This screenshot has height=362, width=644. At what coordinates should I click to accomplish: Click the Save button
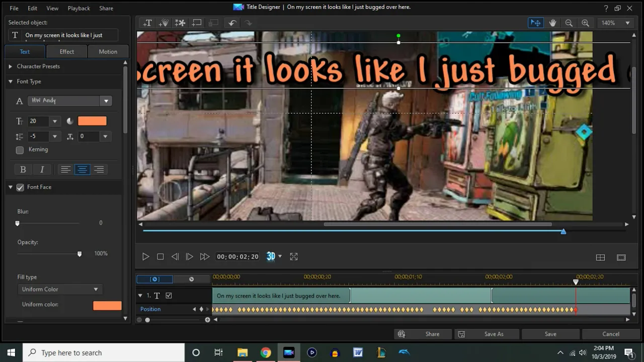(550, 334)
